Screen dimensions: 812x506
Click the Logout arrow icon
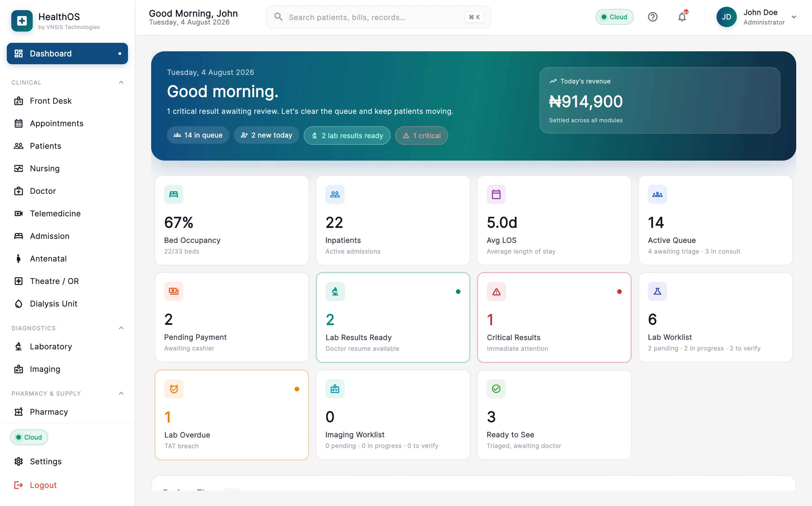[x=18, y=485]
